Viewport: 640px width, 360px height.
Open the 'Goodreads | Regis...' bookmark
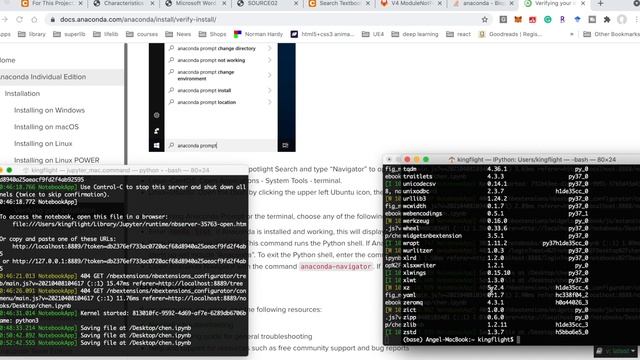tap(510, 34)
